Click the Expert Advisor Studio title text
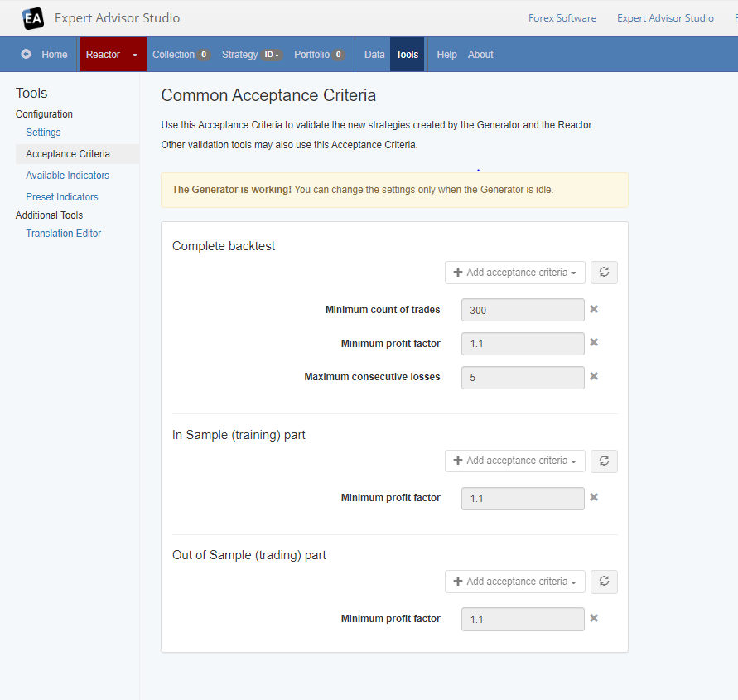Viewport: 738px width, 700px height. (x=117, y=18)
